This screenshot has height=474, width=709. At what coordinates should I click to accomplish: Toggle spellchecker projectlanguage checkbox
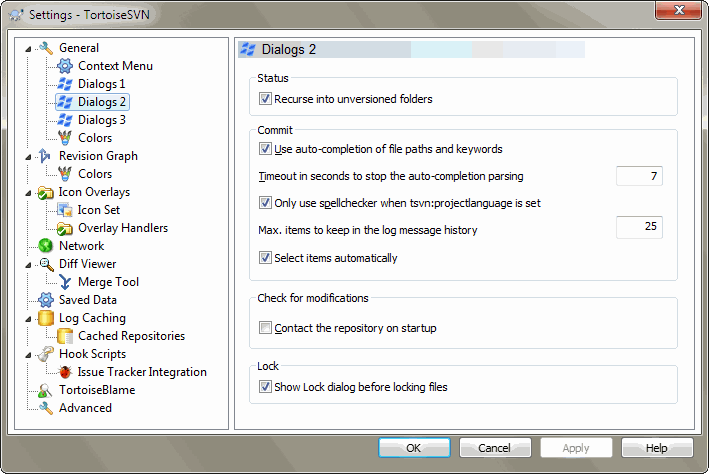point(265,203)
